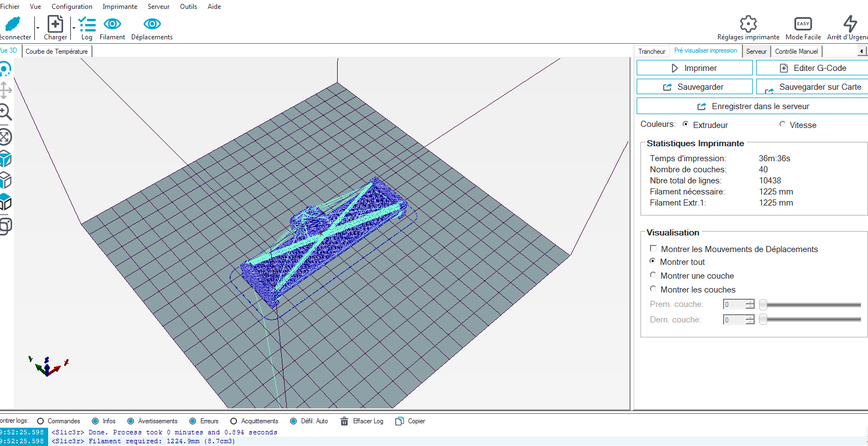Toggle the Avertissements log filter

click(x=131, y=421)
